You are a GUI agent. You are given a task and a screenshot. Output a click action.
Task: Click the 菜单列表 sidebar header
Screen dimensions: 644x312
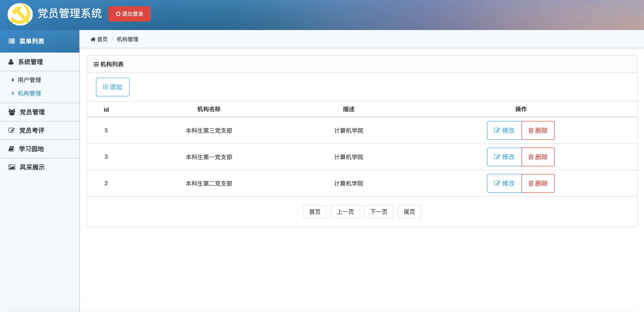pyautogui.click(x=40, y=41)
